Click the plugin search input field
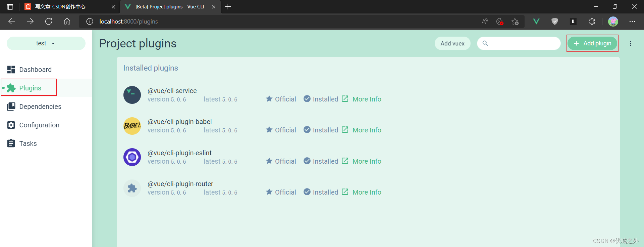Image resolution: width=644 pixels, height=247 pixels. [x=519, y=43]
